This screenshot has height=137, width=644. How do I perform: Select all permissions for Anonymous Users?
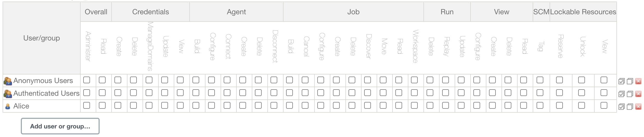click(x=621, y=81)
